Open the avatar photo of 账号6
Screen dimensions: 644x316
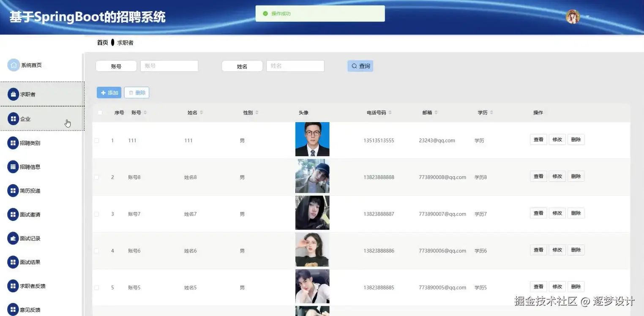point(312,250)
